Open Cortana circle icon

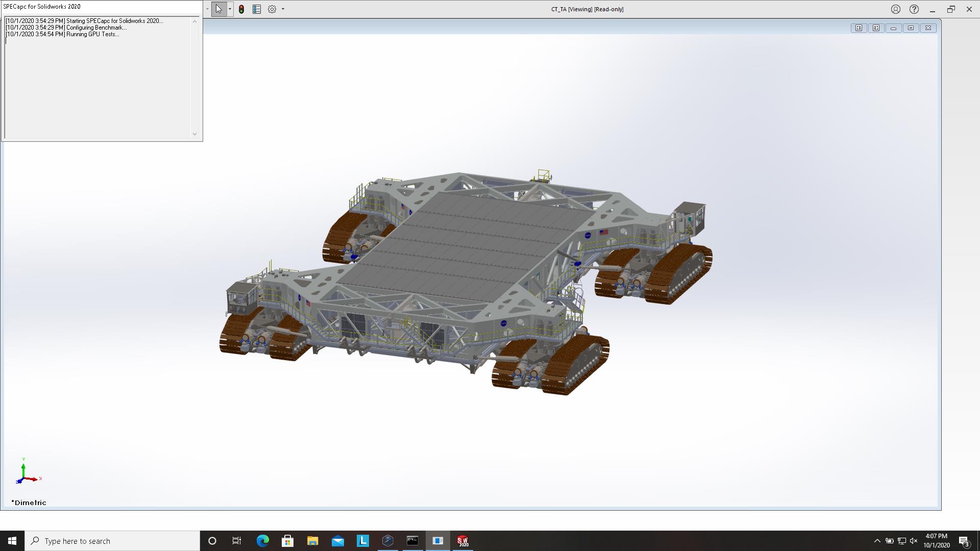[x=212, y=541]
